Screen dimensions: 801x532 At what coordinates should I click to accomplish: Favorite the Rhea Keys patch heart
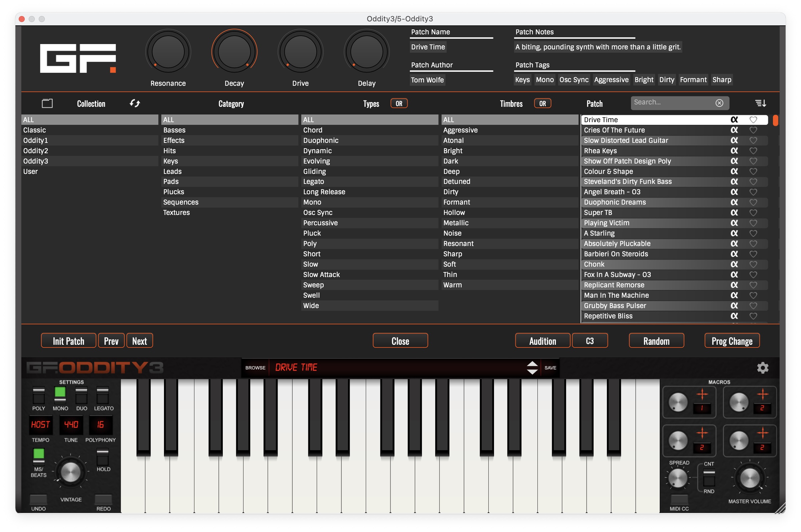(753, 151)
